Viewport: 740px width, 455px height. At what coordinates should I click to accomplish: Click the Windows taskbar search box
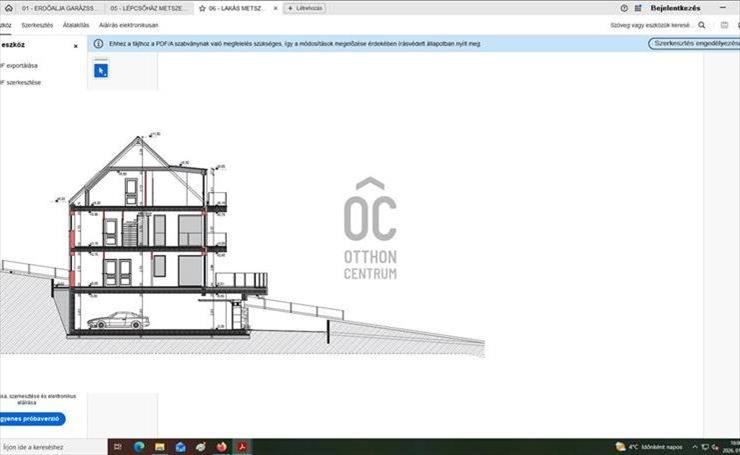[x=53, y=447]
